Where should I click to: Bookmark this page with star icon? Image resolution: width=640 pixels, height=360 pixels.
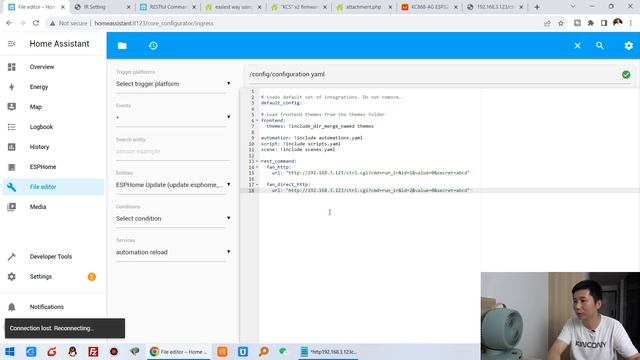561,23
